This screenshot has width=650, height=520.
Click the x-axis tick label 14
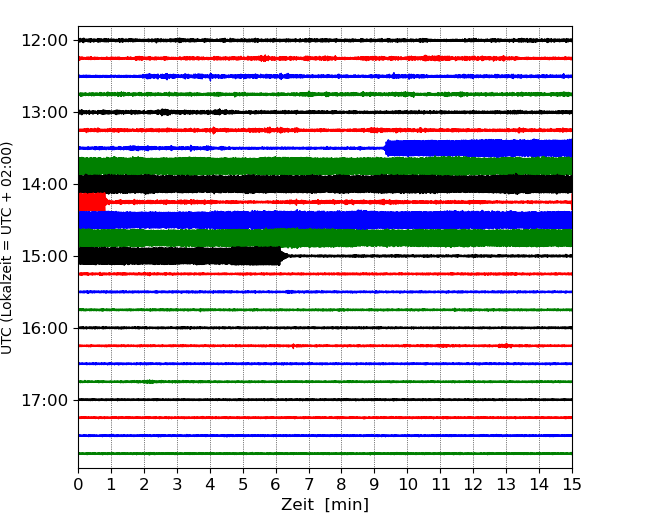[539, 484]
